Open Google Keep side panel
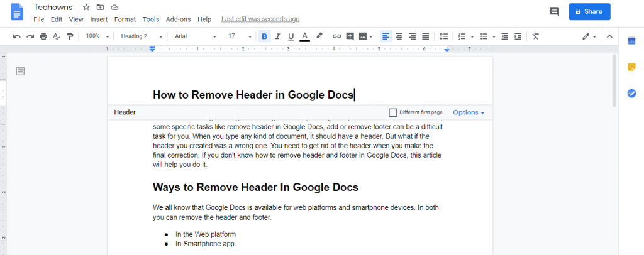 pyautogui.click(x=631, y=67)
